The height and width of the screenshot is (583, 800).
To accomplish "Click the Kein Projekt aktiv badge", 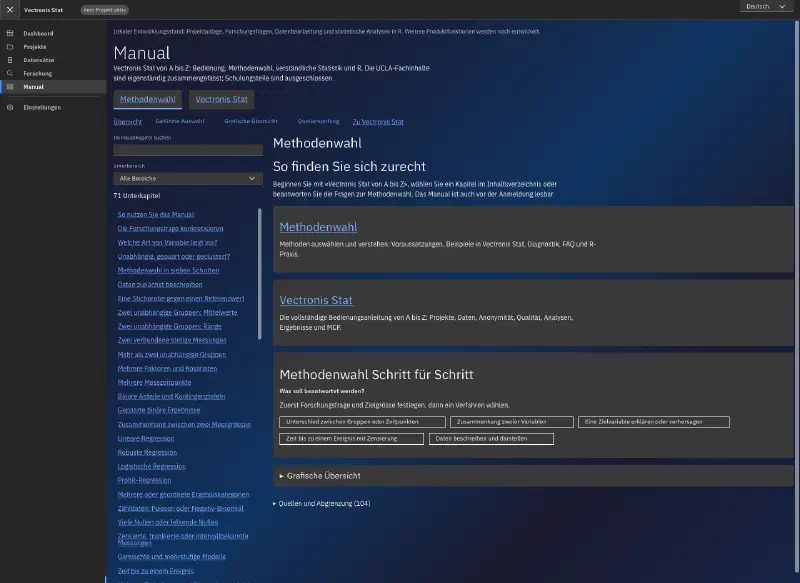I will pos(105,10).
